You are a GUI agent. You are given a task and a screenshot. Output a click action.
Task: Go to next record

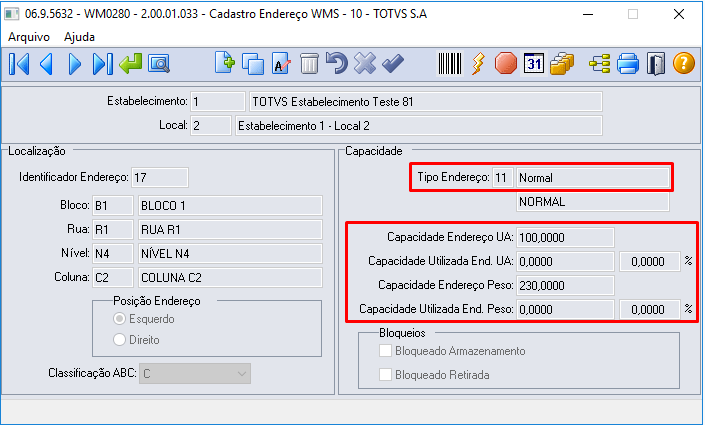[75, 64]
